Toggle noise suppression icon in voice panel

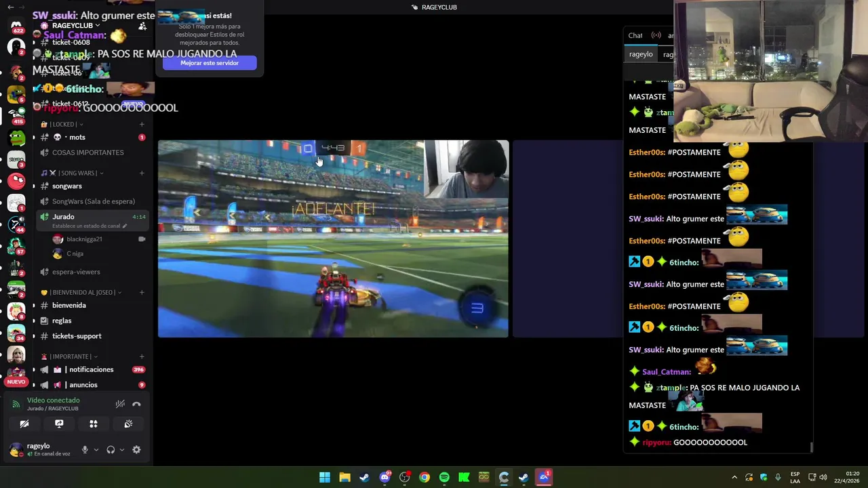(120, 404)
